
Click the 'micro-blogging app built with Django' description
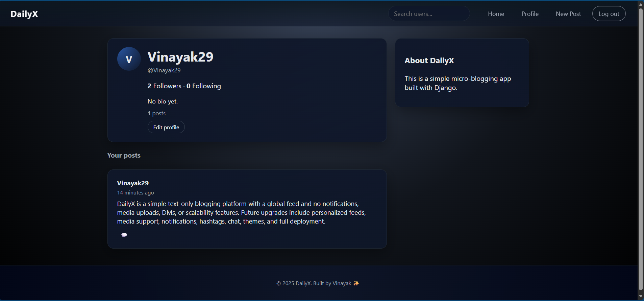pyautogui.click(x=458, y=83)
